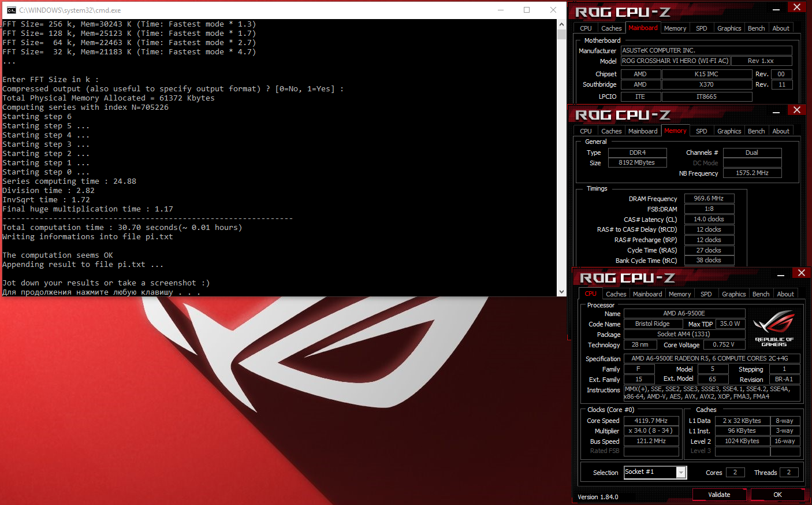Image resolution: width=812 pixels, height=505 pixels.
Task: Open Graphics tab in bottom CPU-Z window
Action: pyautogui.click(x=733, y=294)
